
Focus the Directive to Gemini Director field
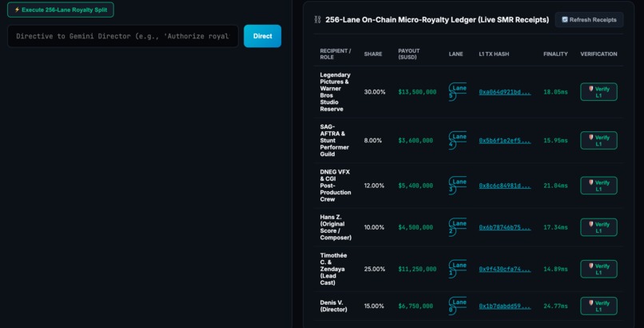[x=123, y=36]
